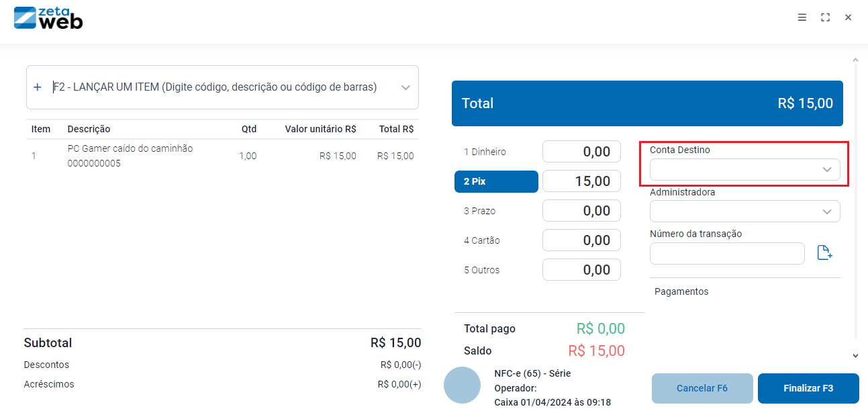Choose the 3 Prazo payment option
868x417 pixels.
pos(496,211)
